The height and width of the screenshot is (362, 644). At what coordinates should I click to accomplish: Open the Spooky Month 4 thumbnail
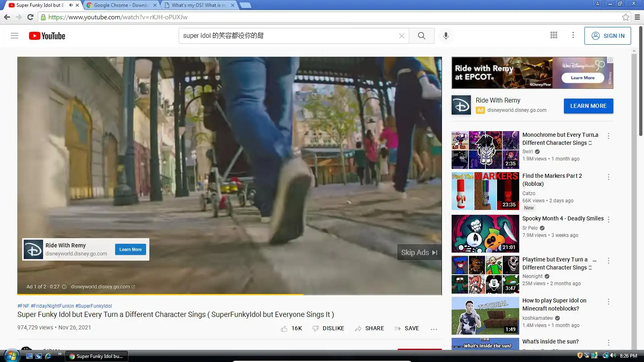[485, 234]
